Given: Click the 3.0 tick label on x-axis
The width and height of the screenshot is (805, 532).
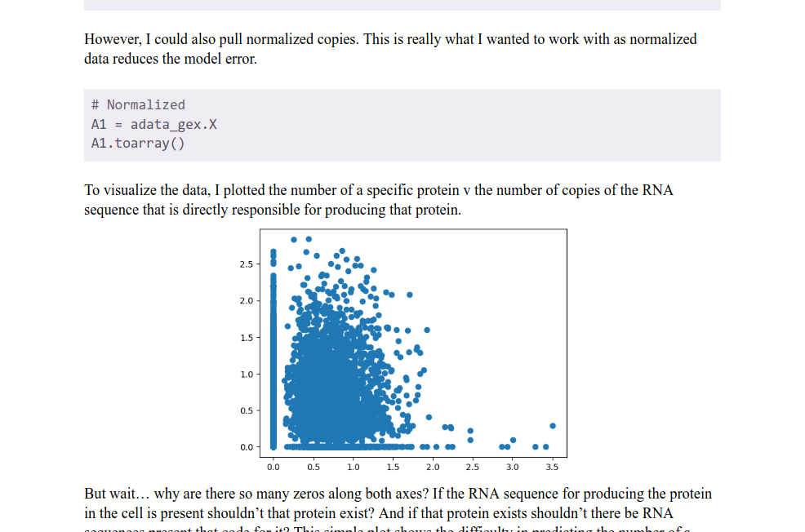Looking at the screenshot, I should (x=512, y=468).
